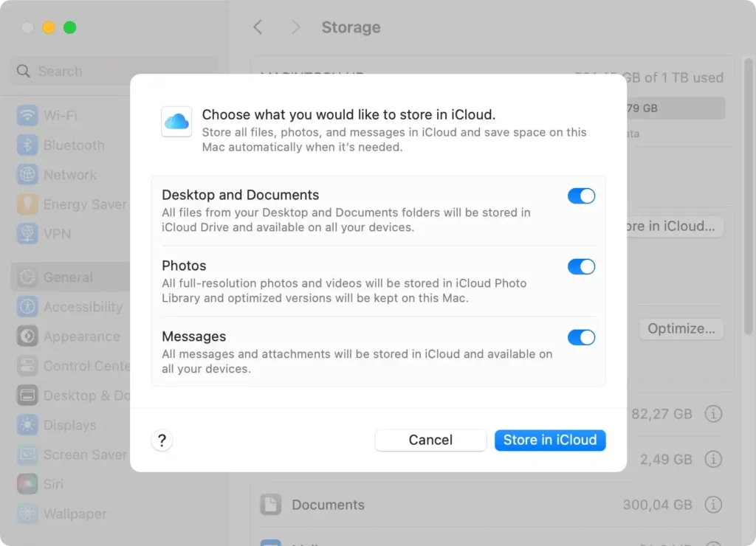Click info icon next to Documents size
Viewport: 756px width, 546px height.
712,505
